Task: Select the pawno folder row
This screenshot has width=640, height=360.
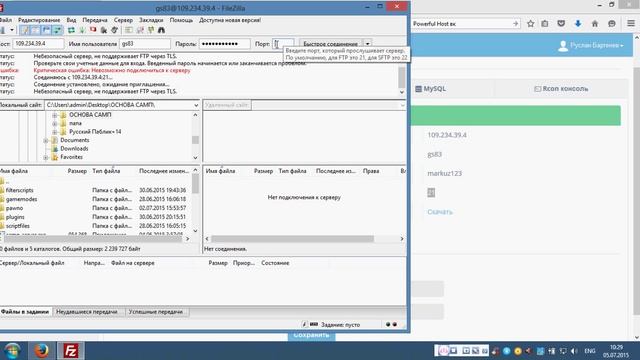Action: tap(95, 208)
